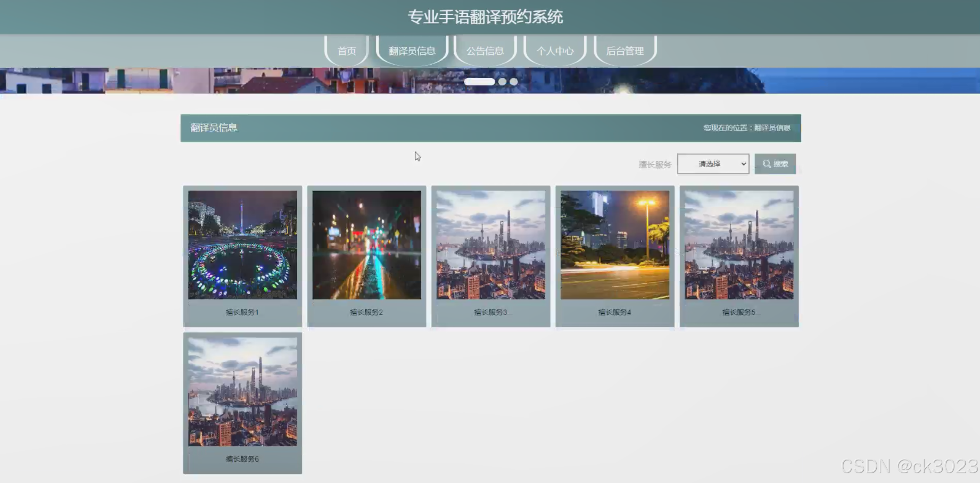980x483 pixels.
Task: Switch to 公告信息 tab
Action: pos(485,51)
